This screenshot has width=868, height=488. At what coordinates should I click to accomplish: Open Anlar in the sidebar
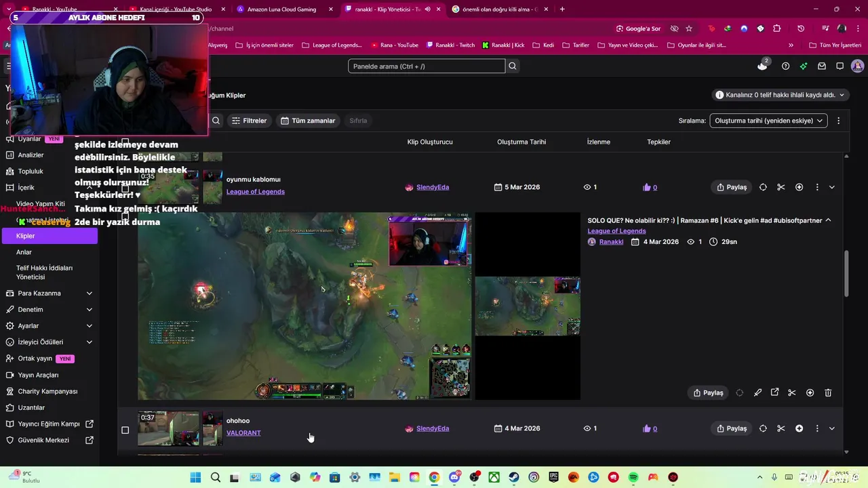[x=24, y=252]
